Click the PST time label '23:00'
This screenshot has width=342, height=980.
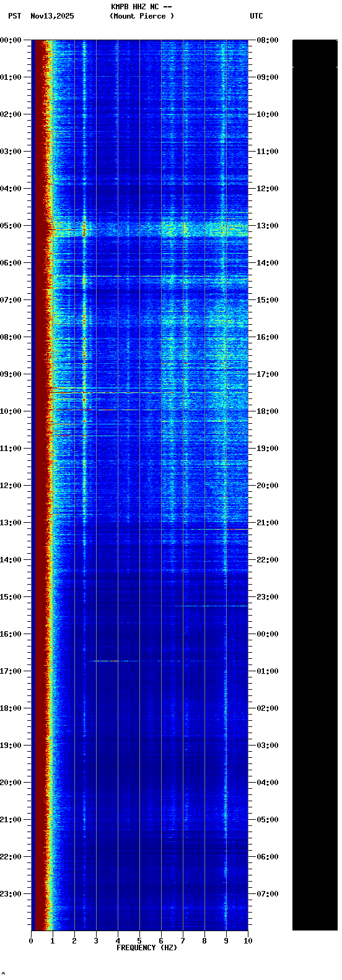pyautogui.click(x=11, y=894)
